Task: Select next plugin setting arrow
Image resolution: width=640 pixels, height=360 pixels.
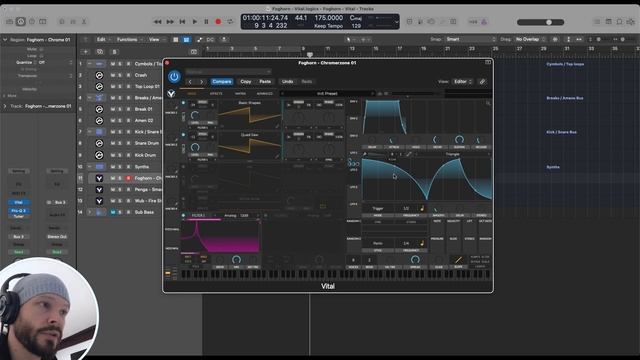Action: (x=201, y=82)
